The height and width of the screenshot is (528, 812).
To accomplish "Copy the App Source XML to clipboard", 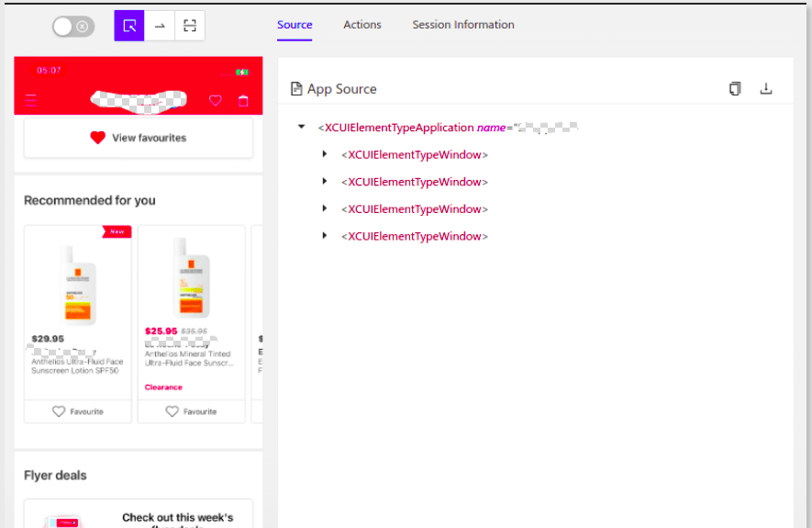I will pos(735,88).
